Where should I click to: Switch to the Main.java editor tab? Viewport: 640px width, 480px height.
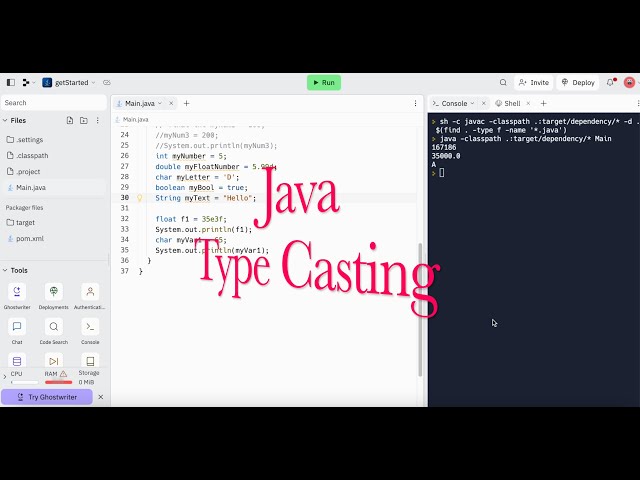coord(140,104)
